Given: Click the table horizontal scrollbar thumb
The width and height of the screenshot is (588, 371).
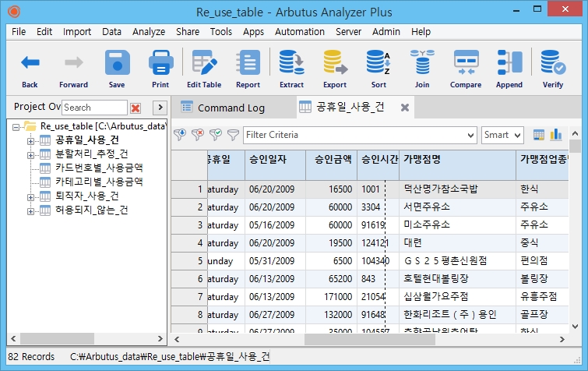Looking at the screenshot, I should pos(370,340).
